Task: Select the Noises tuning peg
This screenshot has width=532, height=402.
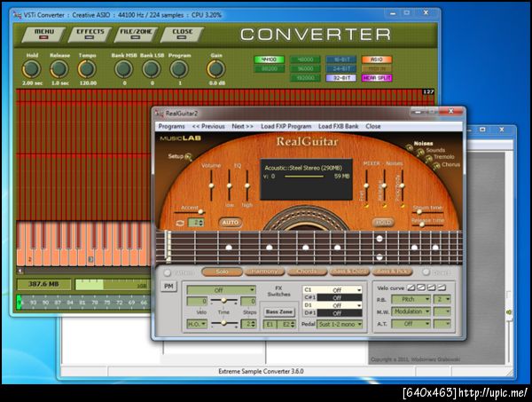Action: tap(410, 148)
